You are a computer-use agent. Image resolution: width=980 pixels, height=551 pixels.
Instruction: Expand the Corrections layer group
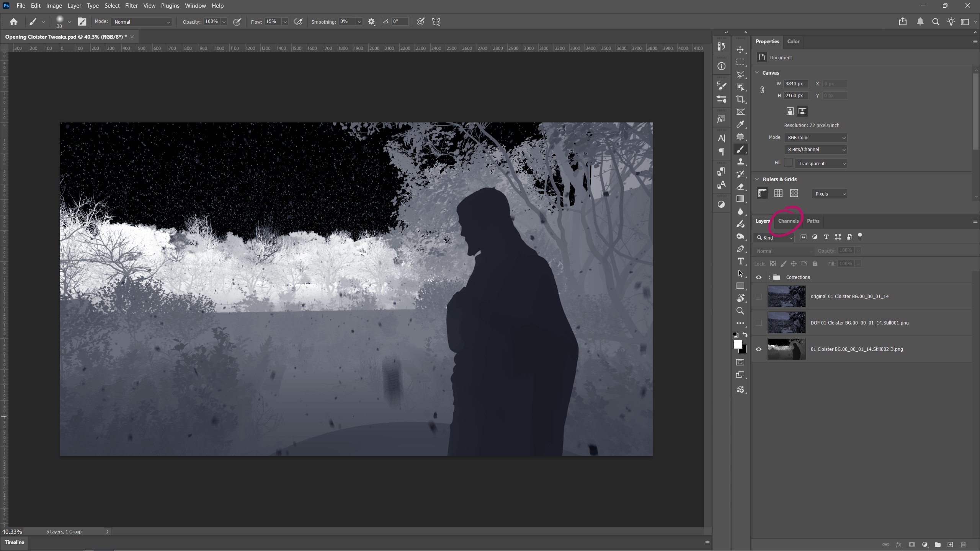point(769,277)
